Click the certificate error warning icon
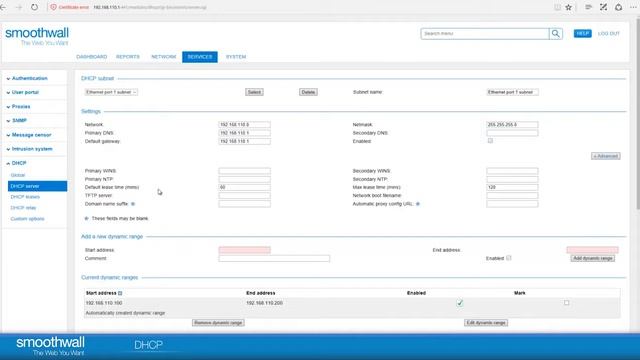 pos(53,7)
